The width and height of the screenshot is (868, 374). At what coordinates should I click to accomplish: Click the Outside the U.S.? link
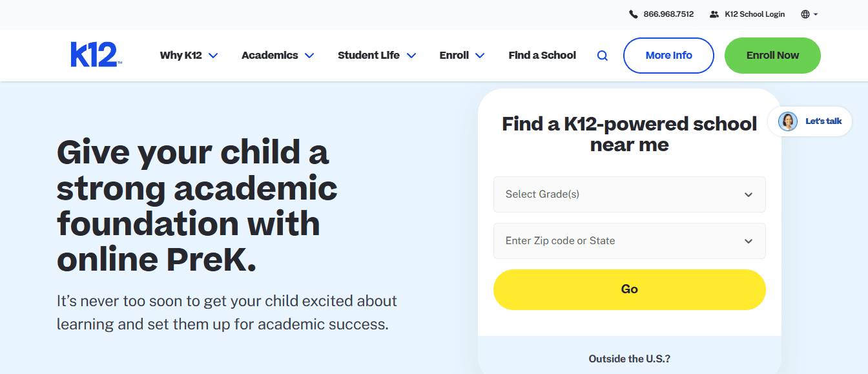pos(629,358)
